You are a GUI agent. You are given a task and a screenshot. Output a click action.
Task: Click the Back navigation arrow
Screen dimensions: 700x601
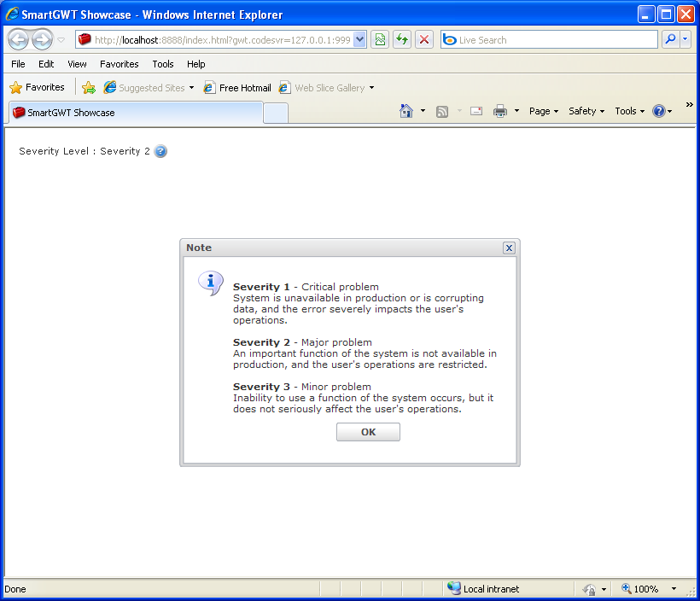(x=18, y=40)
